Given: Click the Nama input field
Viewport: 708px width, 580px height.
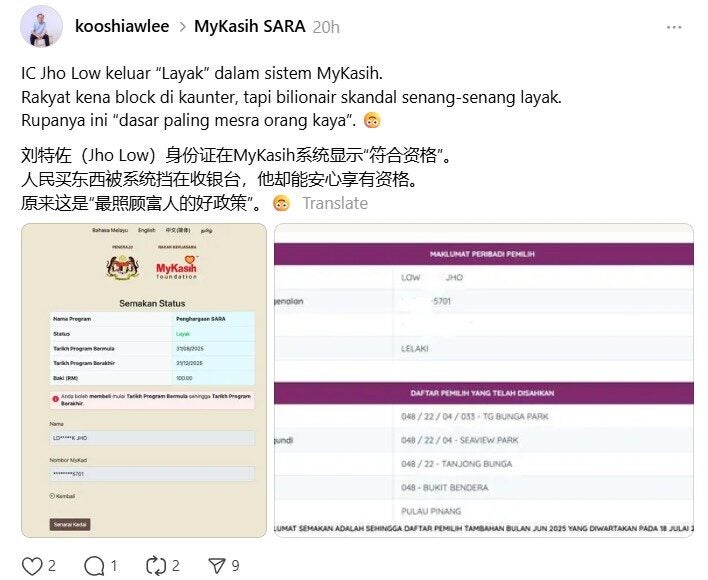Looking at the screenshot, I should click(152, 438).
